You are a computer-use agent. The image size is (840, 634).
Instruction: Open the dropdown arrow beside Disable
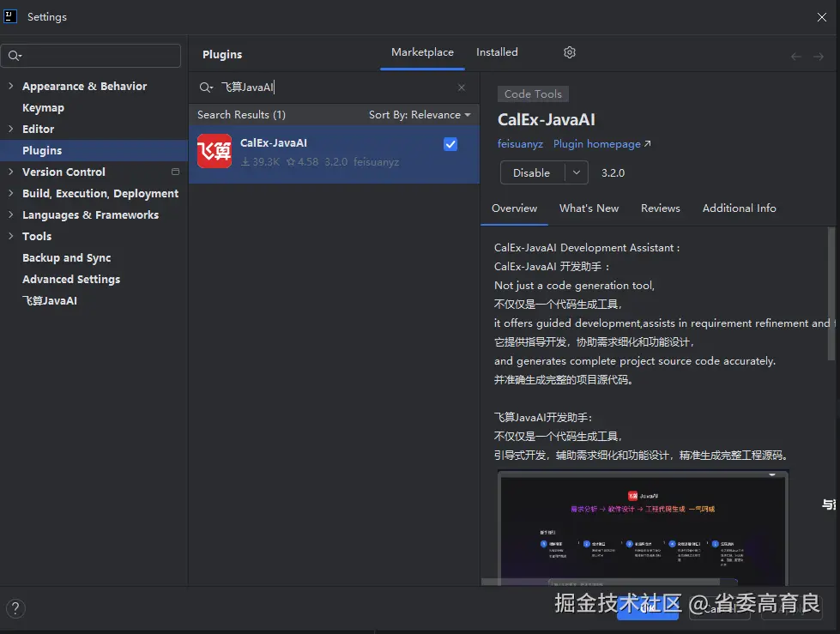(577, 172)
